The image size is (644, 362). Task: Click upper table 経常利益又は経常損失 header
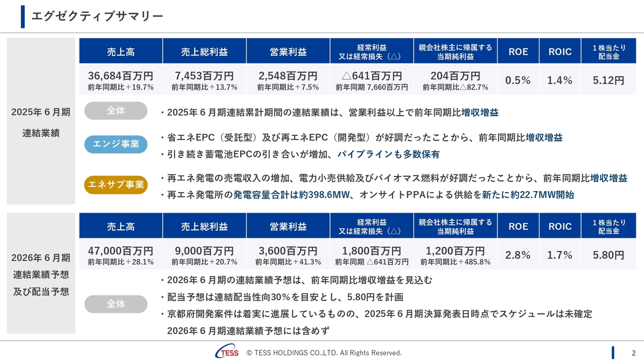point(372,51)
